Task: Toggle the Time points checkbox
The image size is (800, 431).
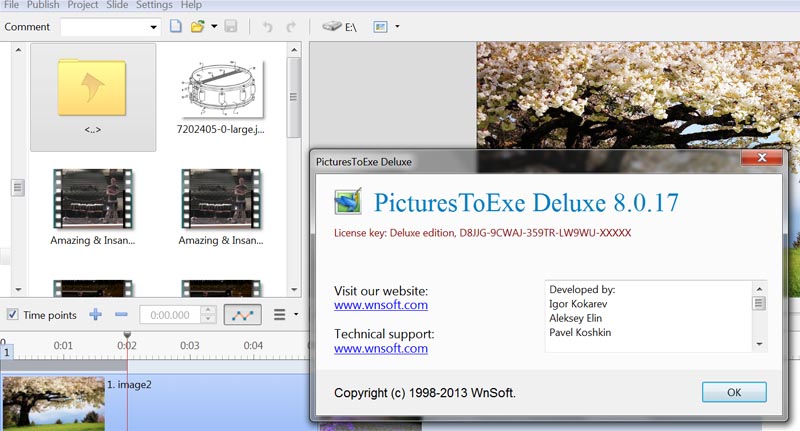Action: (12, 314)
